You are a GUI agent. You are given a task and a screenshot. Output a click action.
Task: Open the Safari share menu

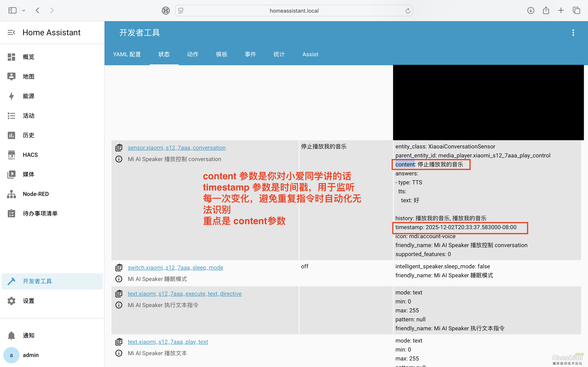click(x=546, y=10)
